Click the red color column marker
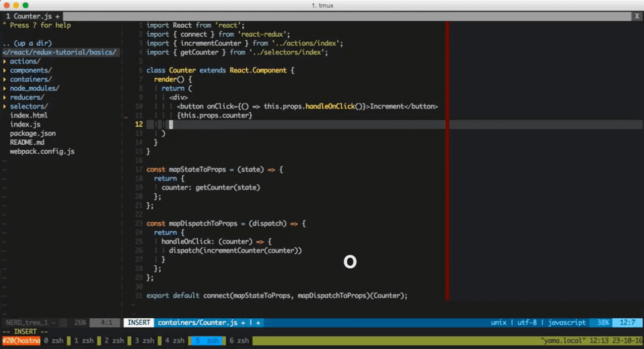Screen dimensions: 644x349 447,159
